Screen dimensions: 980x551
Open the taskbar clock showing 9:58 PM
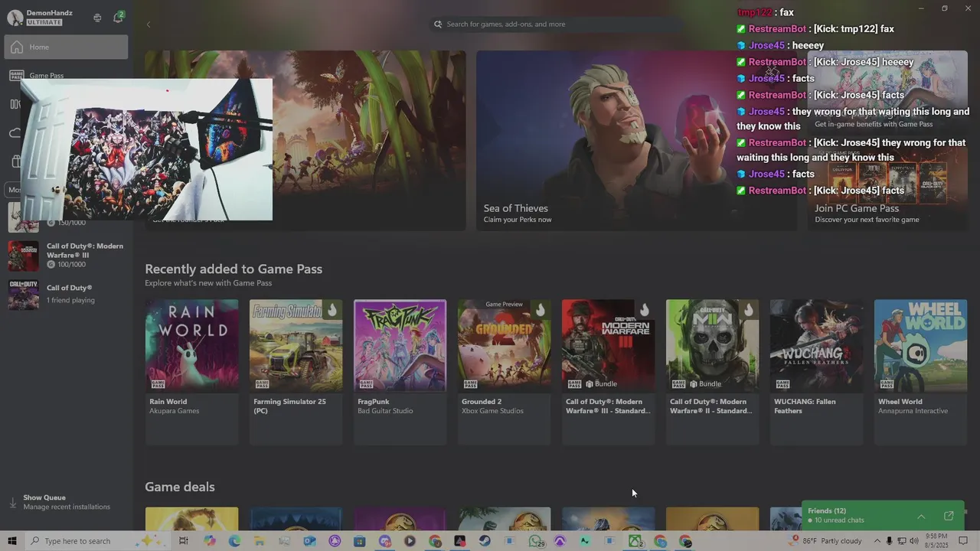coord(936,541)
